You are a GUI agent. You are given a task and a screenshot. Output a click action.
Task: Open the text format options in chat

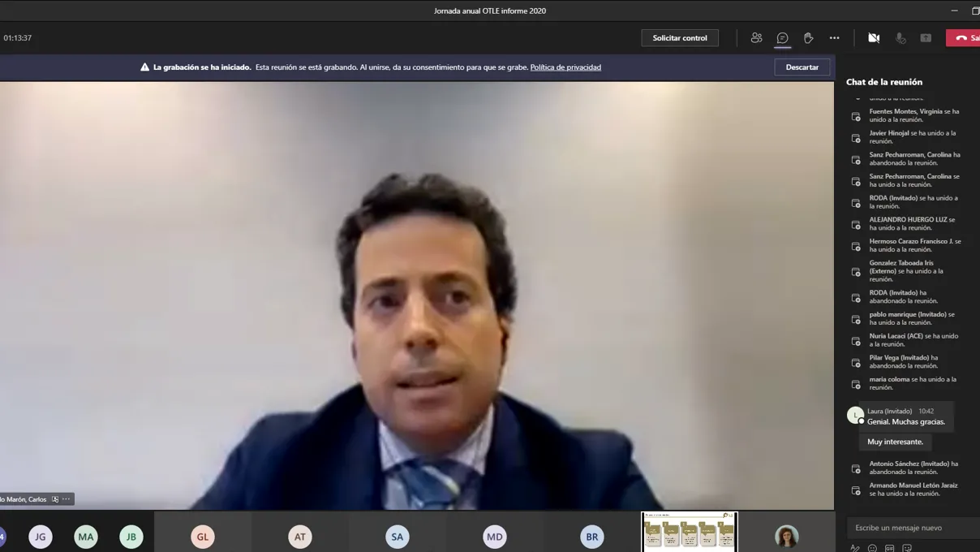855,548
